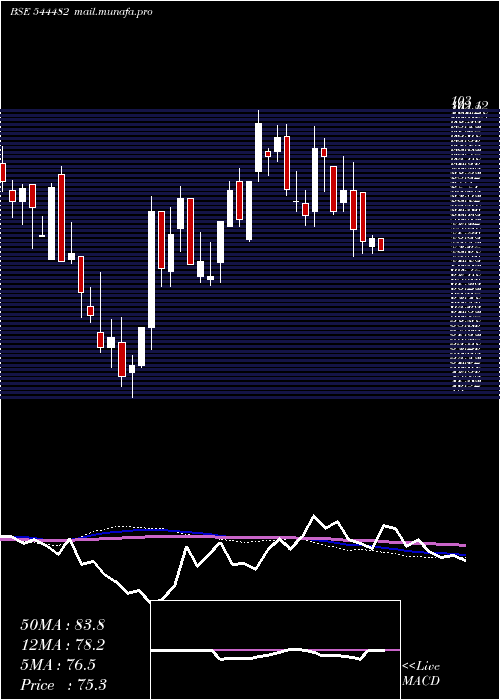The height and width of the screenshot is (700, 500).
Task: Click the Live MACD inset chart
Action: (x=275, y=650)
